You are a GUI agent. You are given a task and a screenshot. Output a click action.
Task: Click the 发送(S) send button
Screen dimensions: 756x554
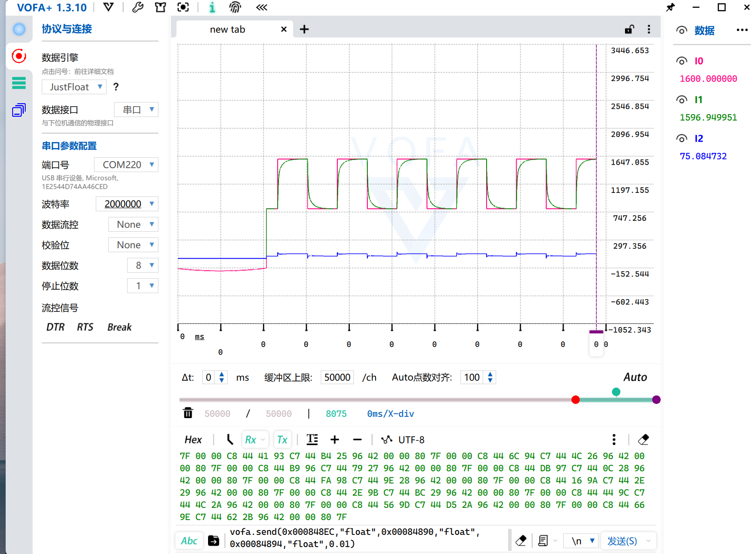coord(622,541)
